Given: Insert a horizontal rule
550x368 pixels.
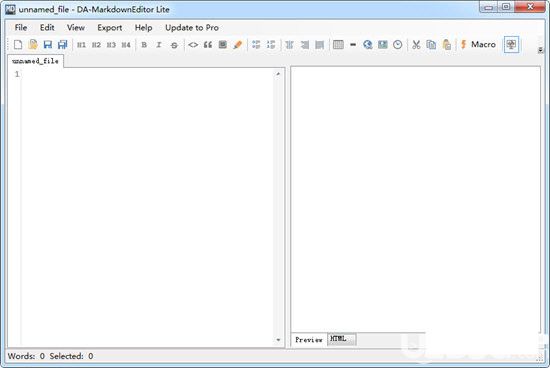Looking at the screenshot, I should click(x=353, y=45).
